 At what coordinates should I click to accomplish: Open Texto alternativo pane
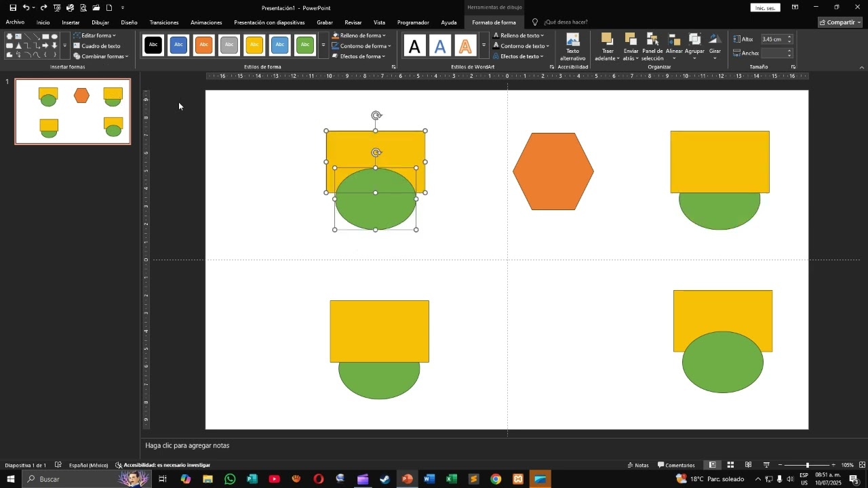tap(572, 47)
